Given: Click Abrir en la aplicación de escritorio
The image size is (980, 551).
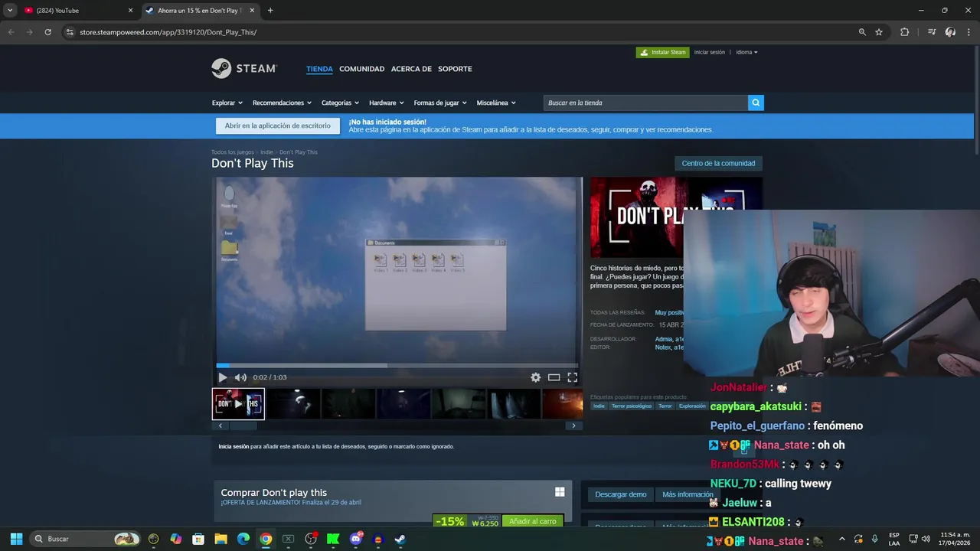Looking at the screenshot, I should click(278, 126).
